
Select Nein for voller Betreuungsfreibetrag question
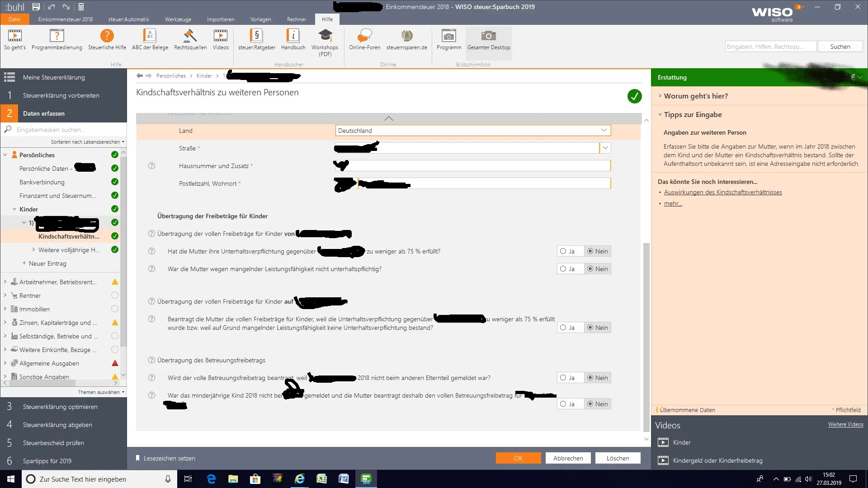tap(590, 378)
